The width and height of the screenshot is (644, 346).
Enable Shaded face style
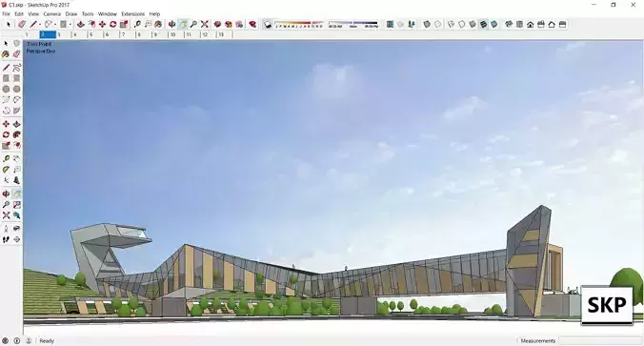tap(473, 25)
